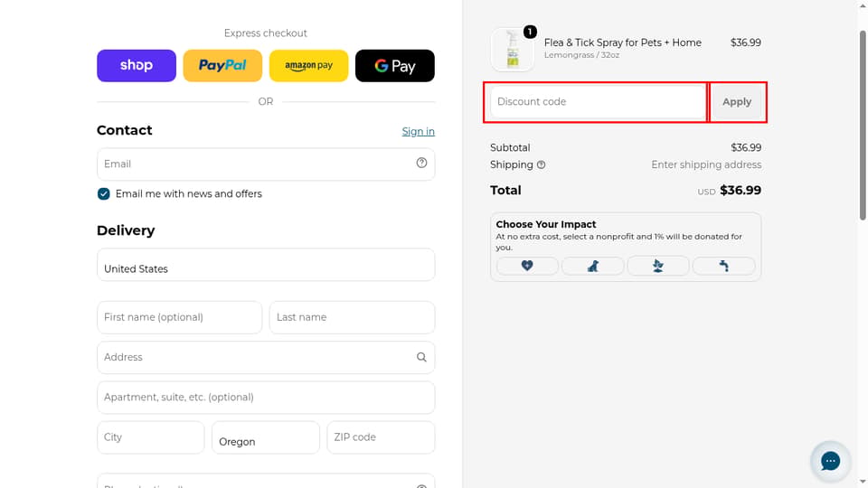Click the Flea & Tick Spray product title
This screenshot has width=868, height=488.
pyautogui.click(x=622, y=42)
